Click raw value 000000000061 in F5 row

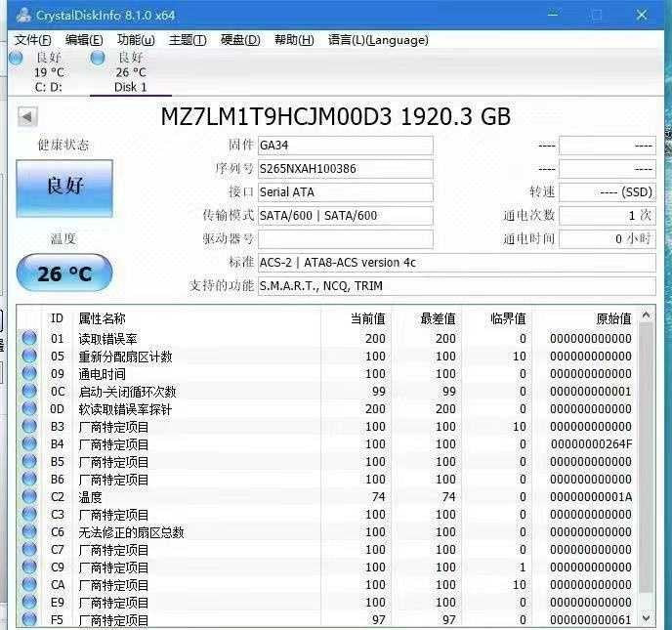(591, 619)
